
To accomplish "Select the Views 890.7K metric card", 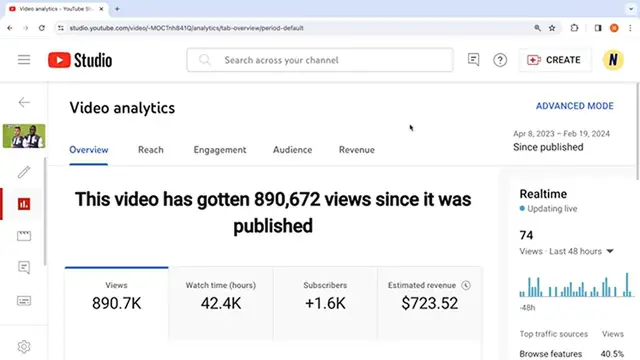I will coord(116,304).
